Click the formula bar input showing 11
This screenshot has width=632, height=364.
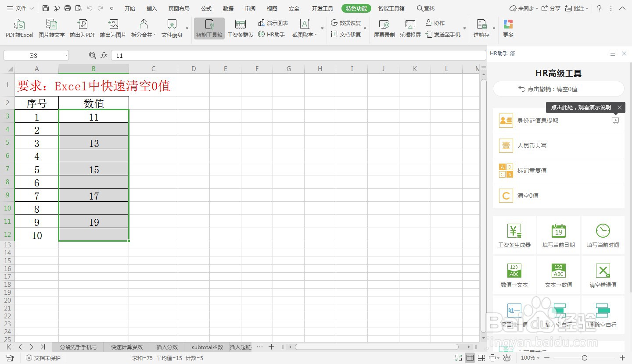click(298, 56)
